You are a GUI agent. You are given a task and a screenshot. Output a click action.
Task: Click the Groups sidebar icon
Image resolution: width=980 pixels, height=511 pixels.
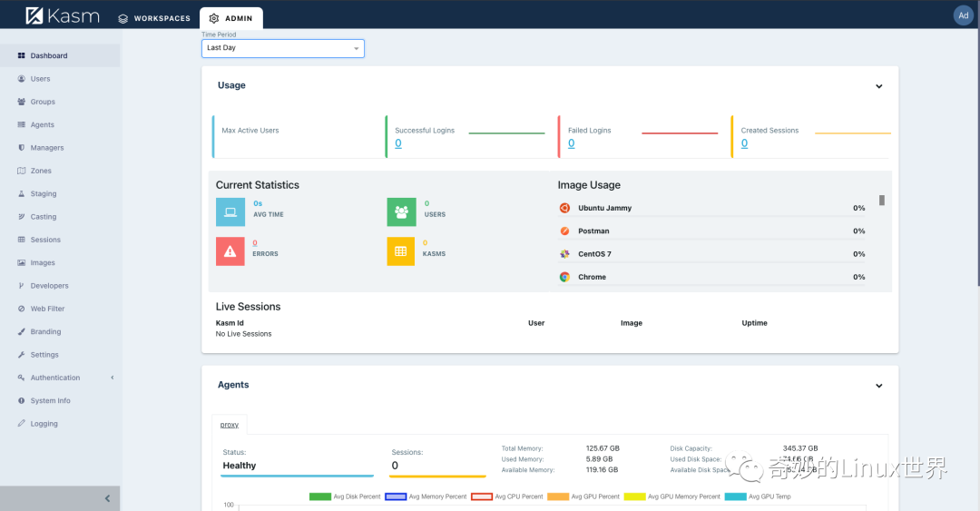[21, 102]
